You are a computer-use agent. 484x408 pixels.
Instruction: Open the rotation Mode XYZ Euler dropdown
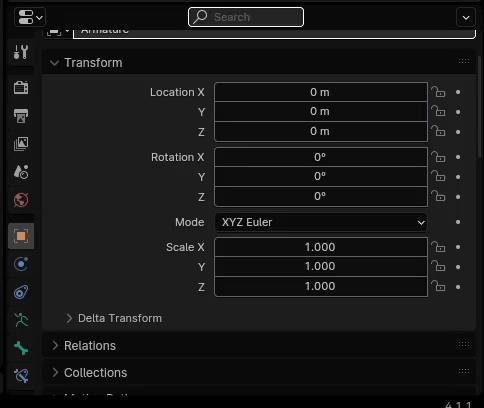321,222
